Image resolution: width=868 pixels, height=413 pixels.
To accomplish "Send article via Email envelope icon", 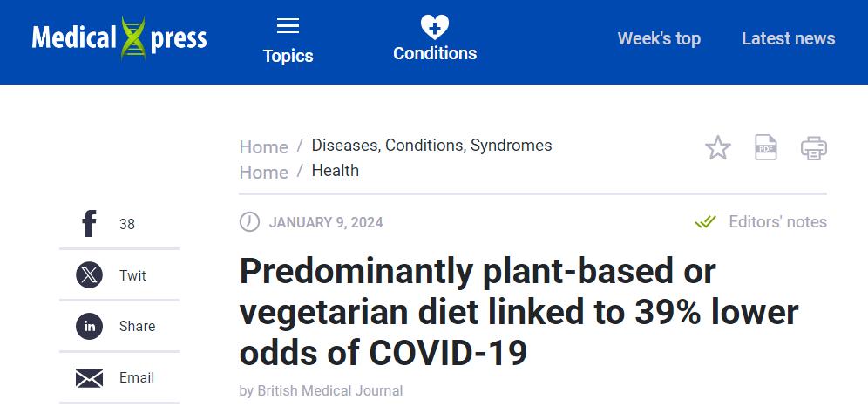I will tap(89, 378).
